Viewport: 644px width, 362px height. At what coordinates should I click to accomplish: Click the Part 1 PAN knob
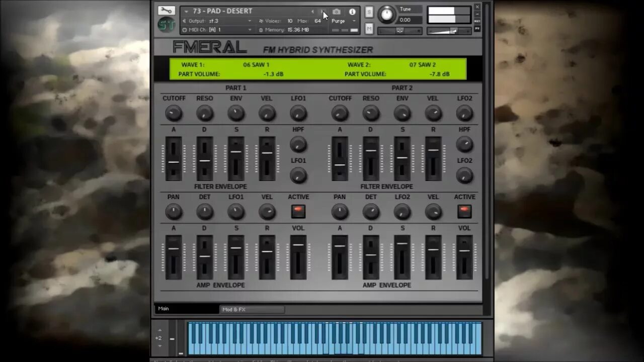coord(174,212)
